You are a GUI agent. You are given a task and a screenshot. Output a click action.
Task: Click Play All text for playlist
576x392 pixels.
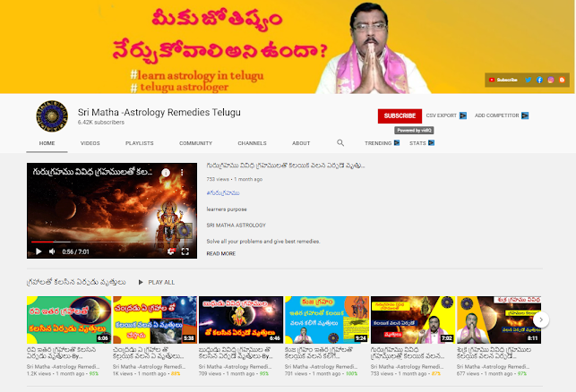point(161,282)
